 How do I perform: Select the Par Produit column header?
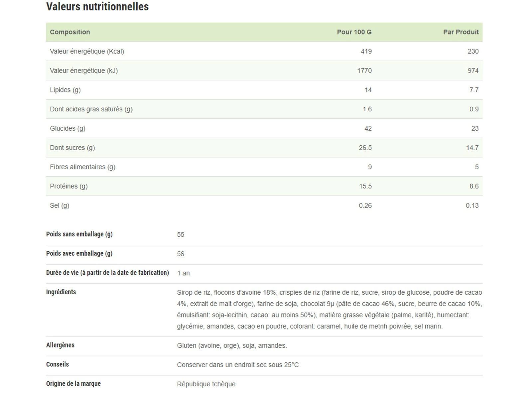pos(461,32)
